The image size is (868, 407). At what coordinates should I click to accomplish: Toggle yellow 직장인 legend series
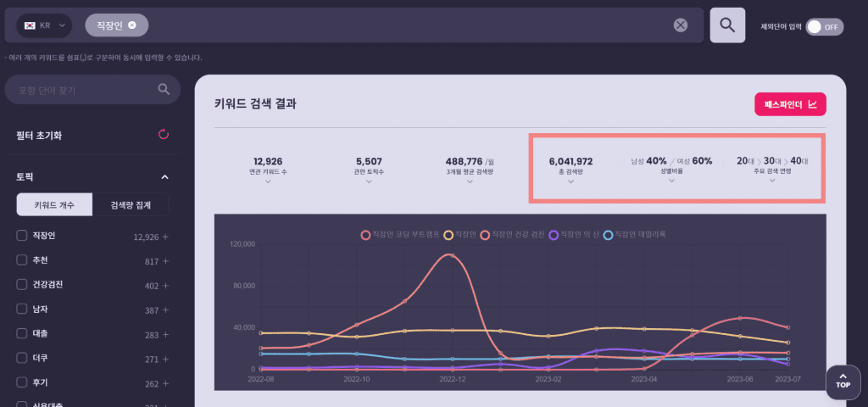(x=460, y=235)
